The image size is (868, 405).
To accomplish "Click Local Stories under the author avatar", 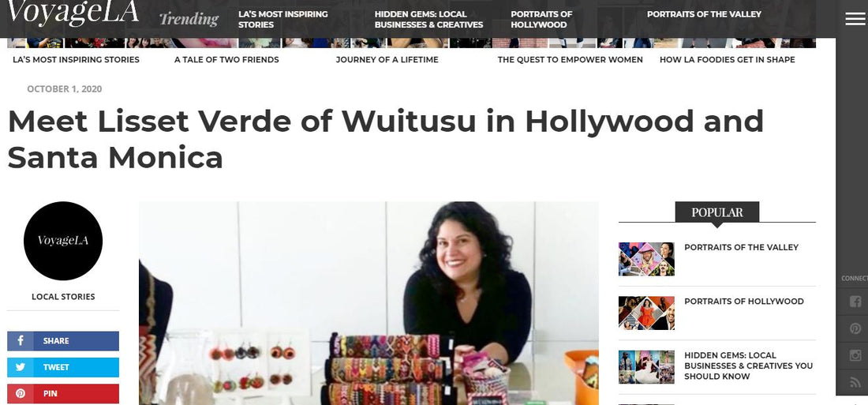I will click(63, 297).
